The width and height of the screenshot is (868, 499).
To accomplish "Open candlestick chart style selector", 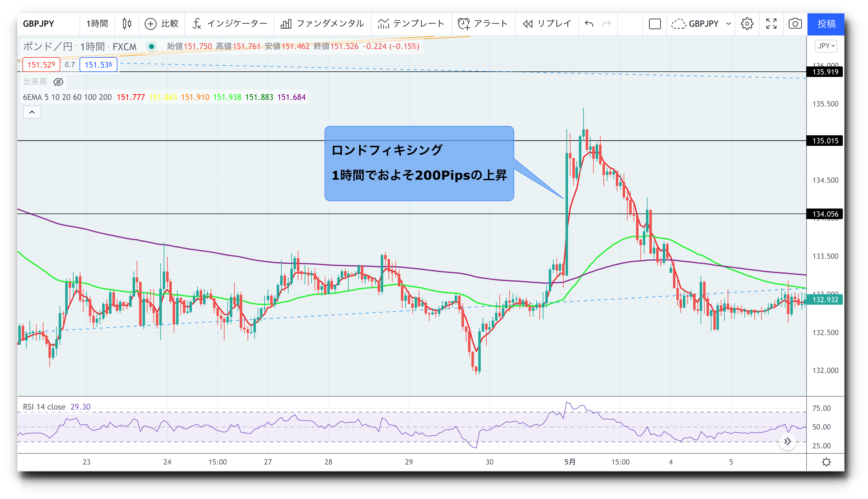I will pyautogui.click(x=127, y=24).
